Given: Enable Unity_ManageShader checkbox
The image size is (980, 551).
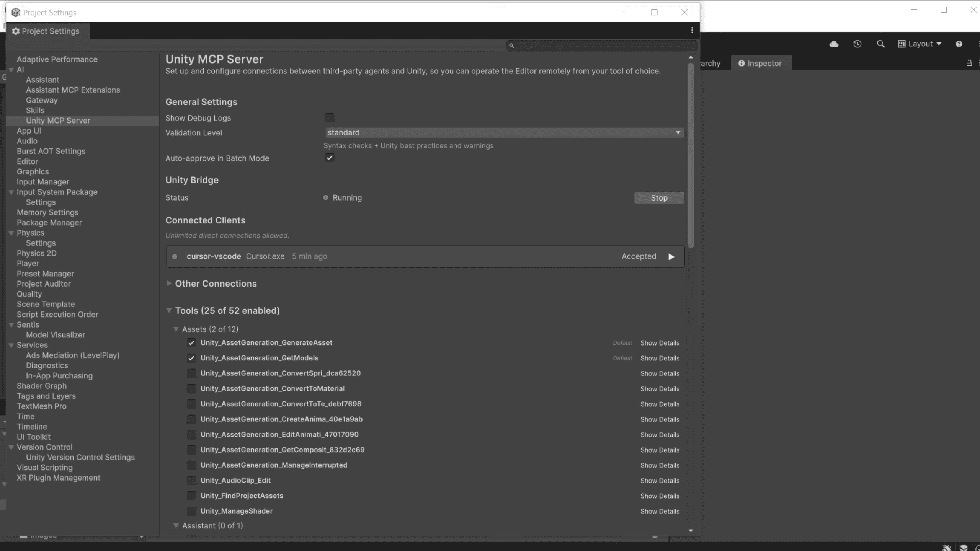Looking at the screenshot, I should (x=191, y=511).
